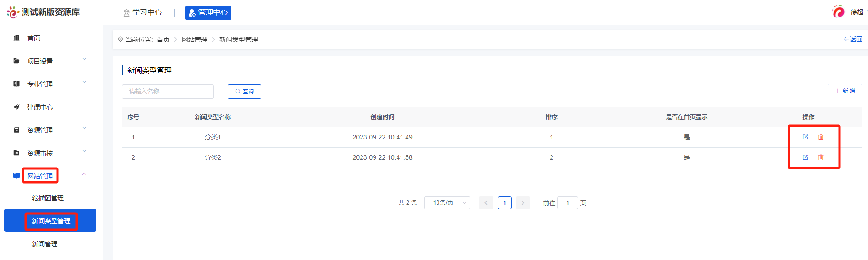Image resolution: width=868 pixels, height=260 pixels.
Task: Click the 新增 add button
Action: click(x=845, y=91)
